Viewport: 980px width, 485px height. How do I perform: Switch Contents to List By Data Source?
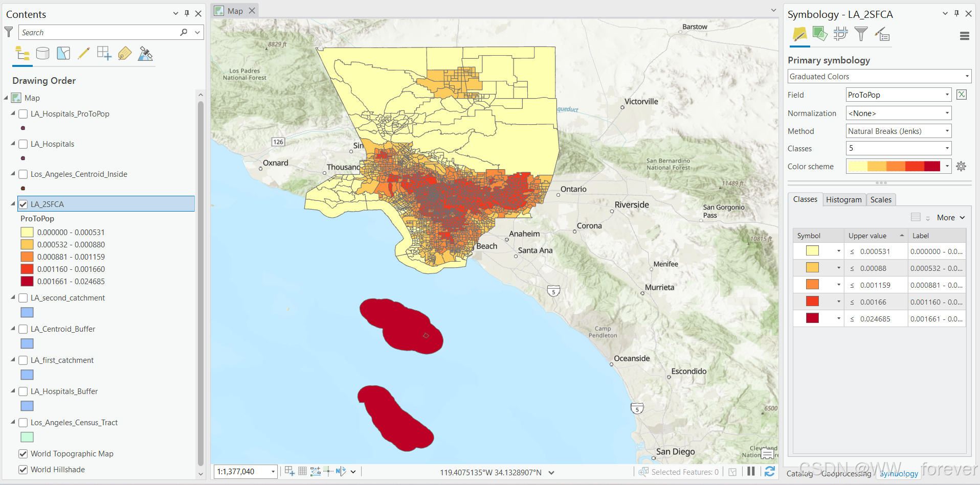42,53
